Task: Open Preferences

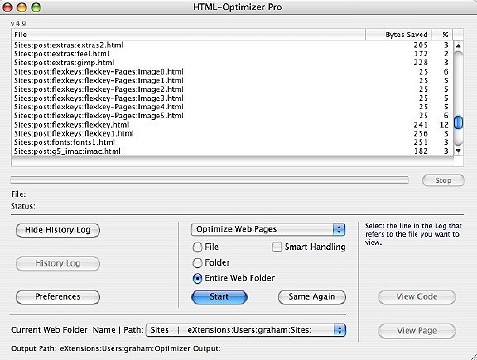Action: point(58,297)
